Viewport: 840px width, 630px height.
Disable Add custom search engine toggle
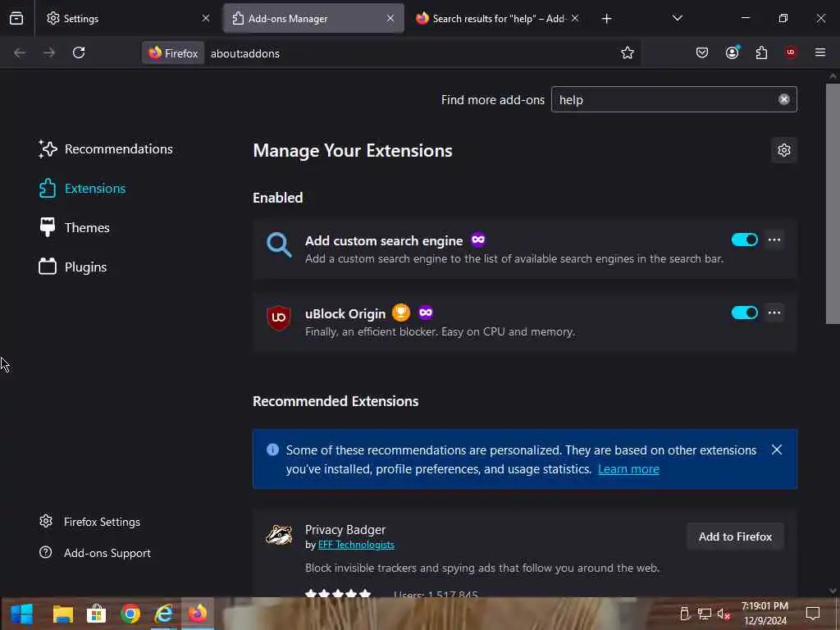coord(745,240)
